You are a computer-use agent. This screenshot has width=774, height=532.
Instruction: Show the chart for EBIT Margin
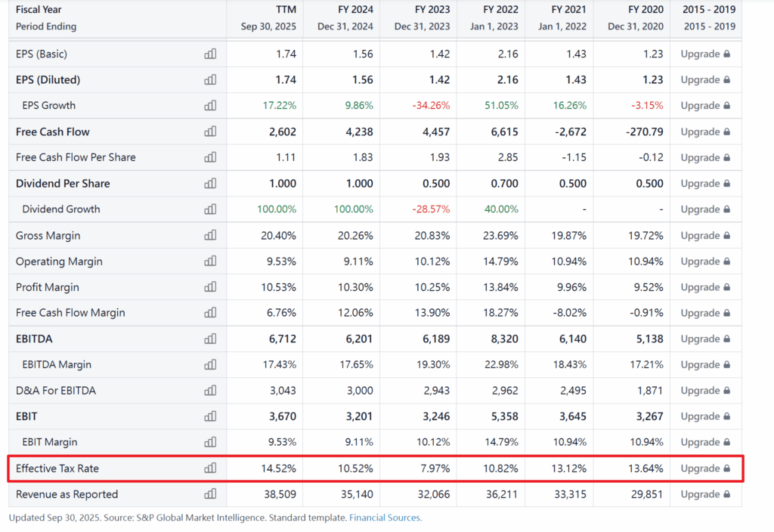[x=210, y=442]
